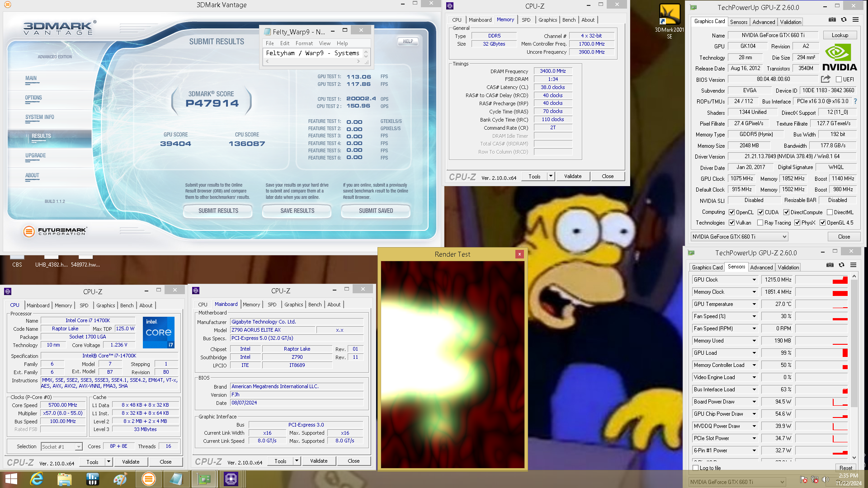Open Format menu in Notepad
868x488 pixels.
(x=304, y=43)
